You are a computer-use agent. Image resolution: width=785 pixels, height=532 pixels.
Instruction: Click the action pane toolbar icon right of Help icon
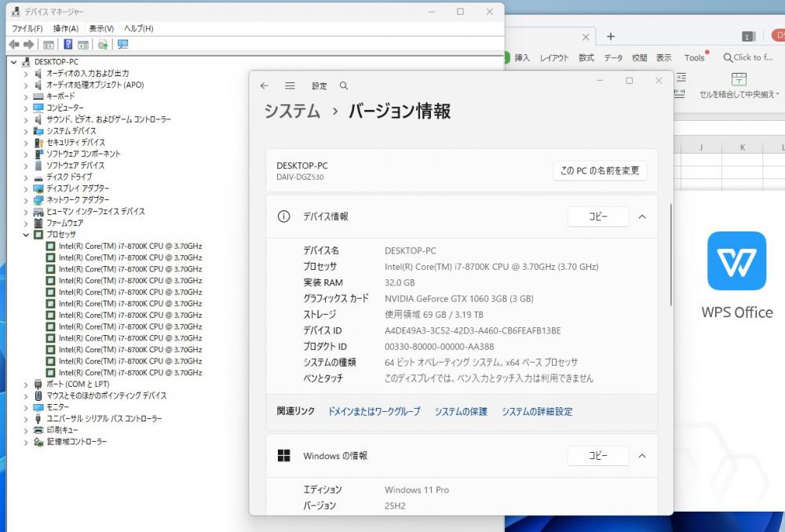pyautogui.click(x=83, y=45)
